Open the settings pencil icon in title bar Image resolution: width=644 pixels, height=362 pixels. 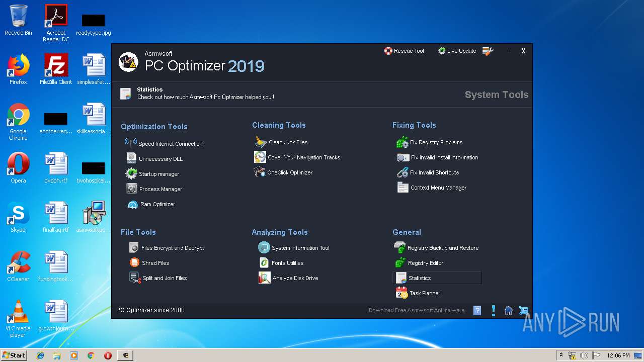pyautogui.click(x=488, y=51)
